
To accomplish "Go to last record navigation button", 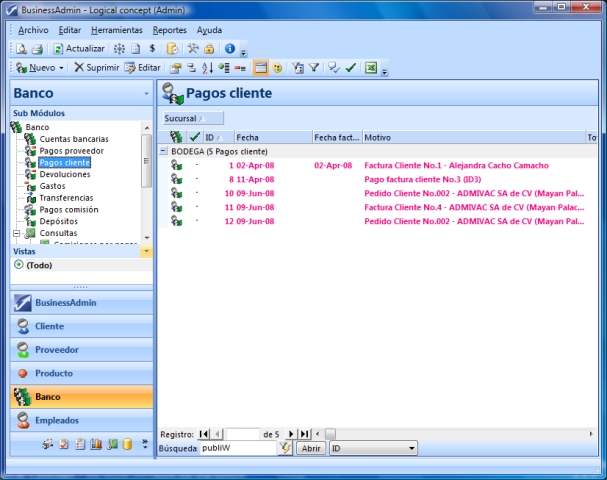I will click(x=305, y=433).
